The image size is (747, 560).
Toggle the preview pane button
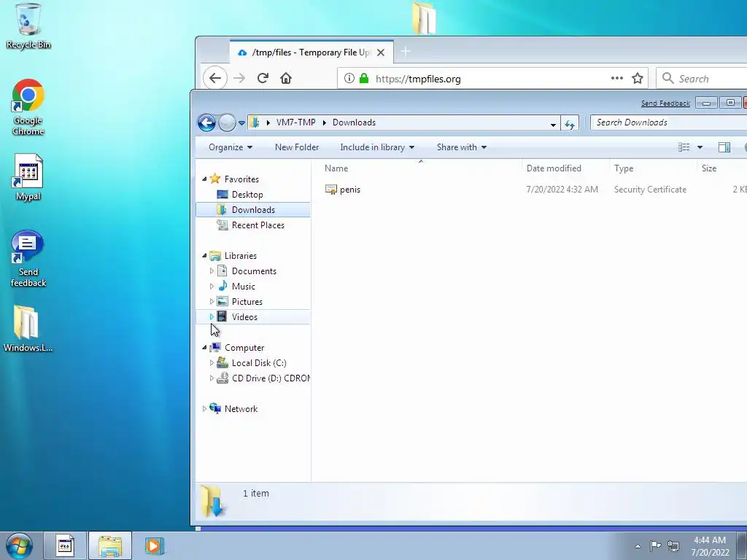(x=724, y=147)
